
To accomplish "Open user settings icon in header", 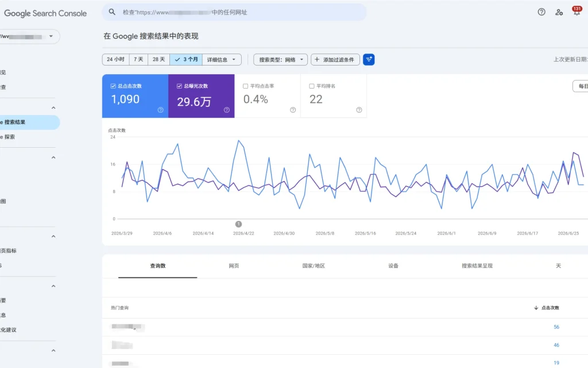I will point(559,12).
